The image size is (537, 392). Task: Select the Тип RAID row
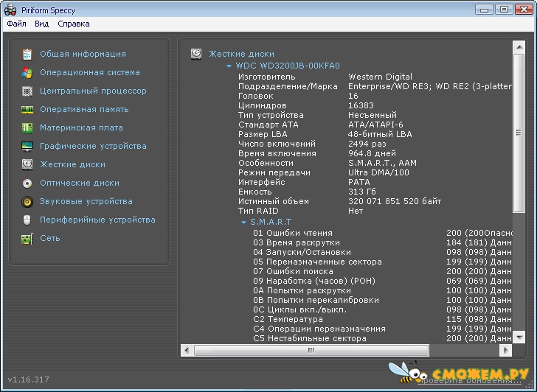point(375,211)
